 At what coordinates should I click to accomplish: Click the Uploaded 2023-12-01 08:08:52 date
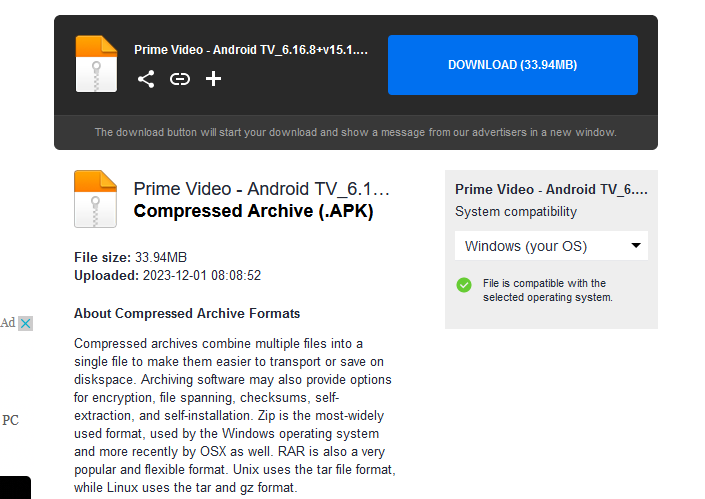(167, 275)
